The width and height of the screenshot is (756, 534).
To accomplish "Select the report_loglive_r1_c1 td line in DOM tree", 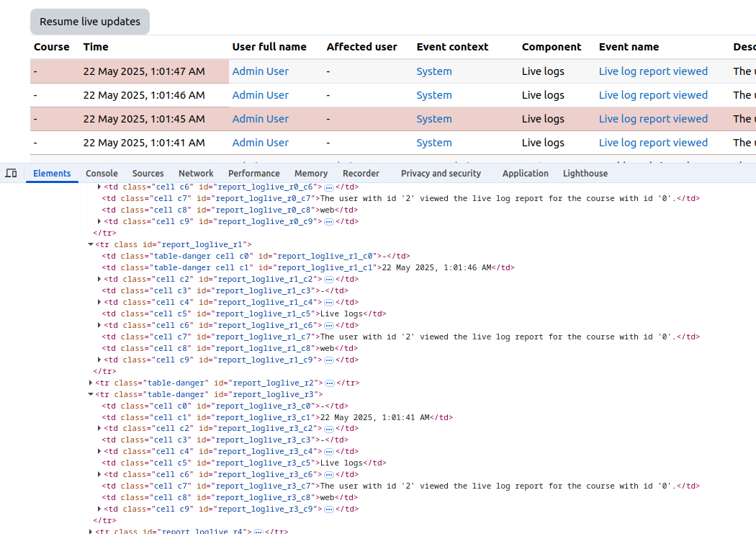I will click(308, 268).
